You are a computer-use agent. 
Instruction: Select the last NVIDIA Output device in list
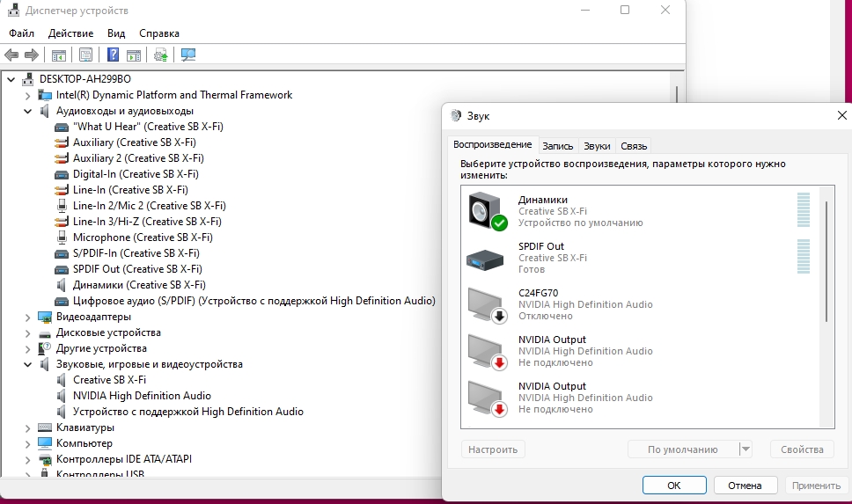point(640,398)
